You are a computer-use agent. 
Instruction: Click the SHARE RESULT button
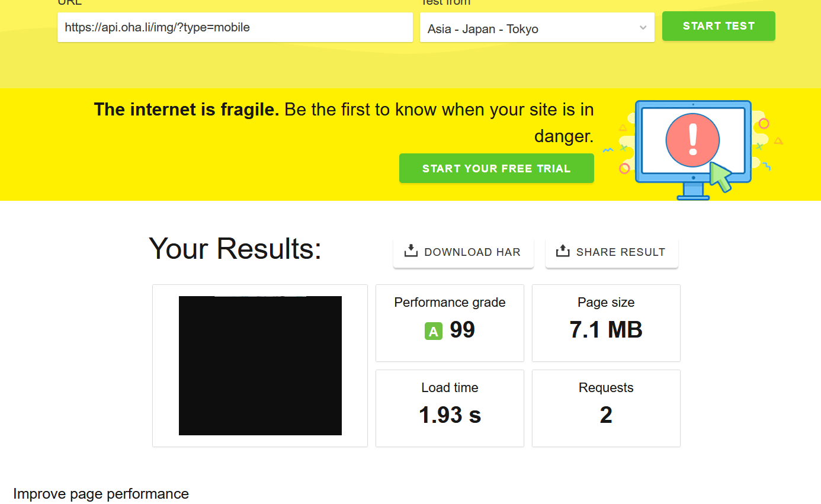point(612,252)
